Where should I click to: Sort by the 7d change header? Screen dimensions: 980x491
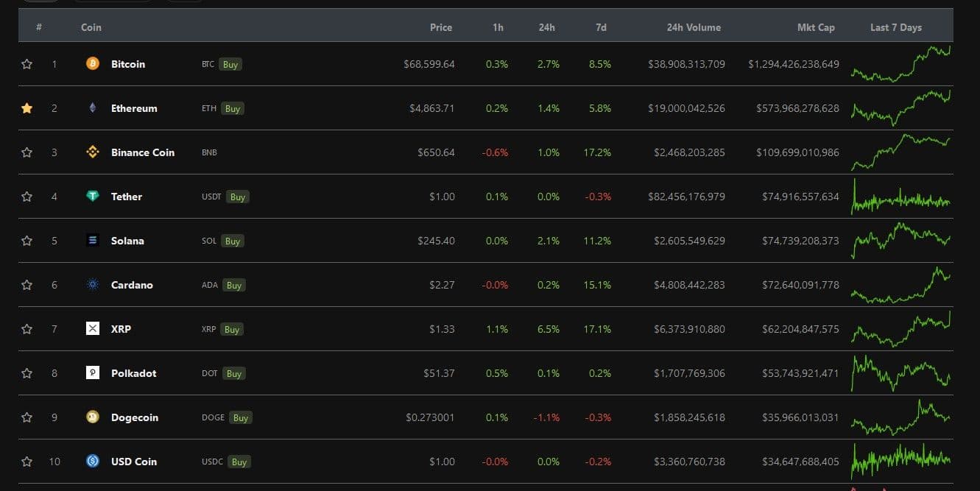pos(601,27)
